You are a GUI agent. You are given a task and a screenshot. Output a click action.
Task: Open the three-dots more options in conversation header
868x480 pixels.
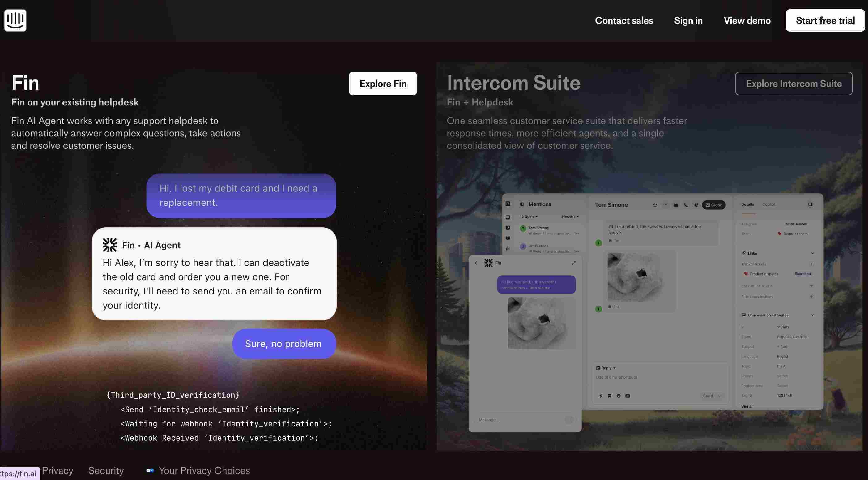[x=665, y=205]
